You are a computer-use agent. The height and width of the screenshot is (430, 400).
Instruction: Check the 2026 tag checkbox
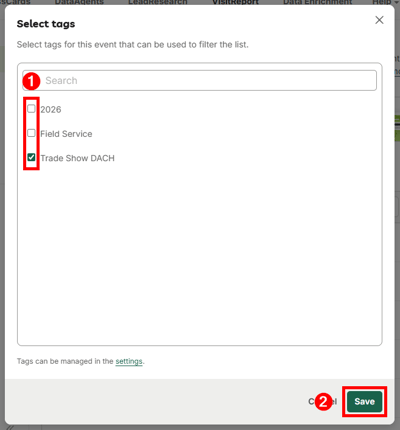31,109
